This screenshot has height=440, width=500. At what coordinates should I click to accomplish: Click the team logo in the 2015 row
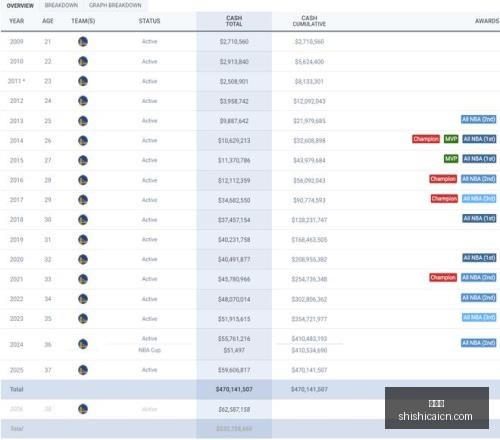point(83,160)
